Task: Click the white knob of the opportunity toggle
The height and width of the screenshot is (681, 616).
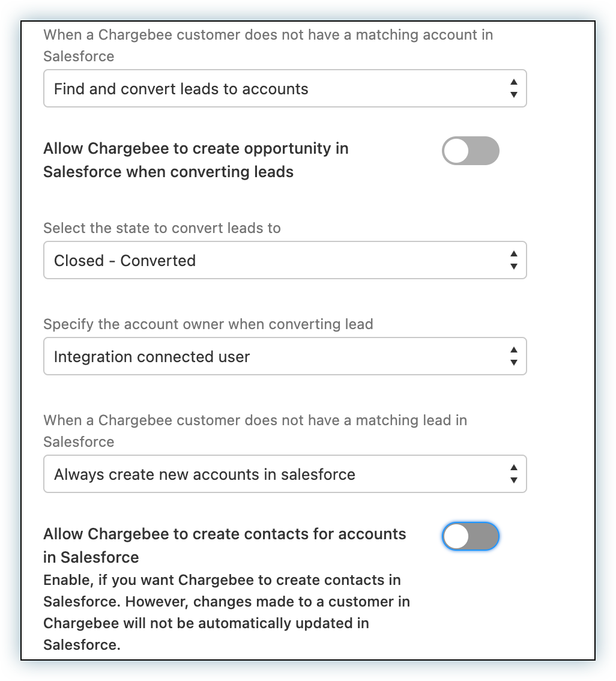Action: pyautogui.click(x=457, y=151)
